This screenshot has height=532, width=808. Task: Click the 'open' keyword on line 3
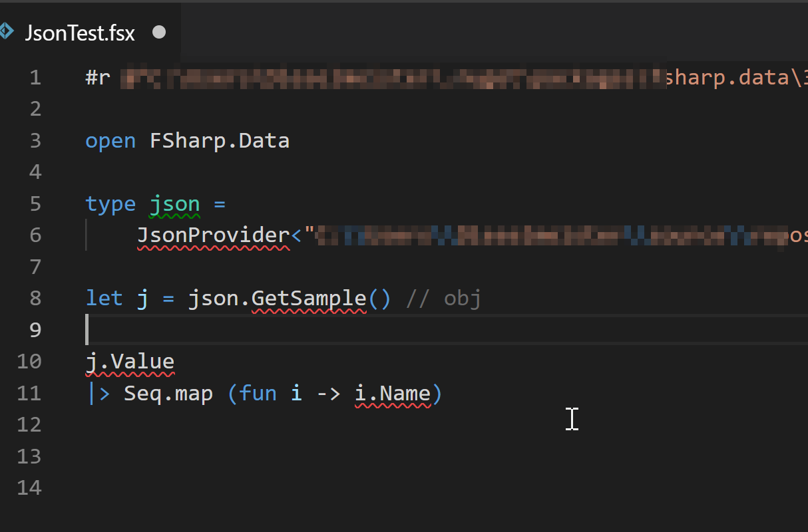(x=110, y=141)
